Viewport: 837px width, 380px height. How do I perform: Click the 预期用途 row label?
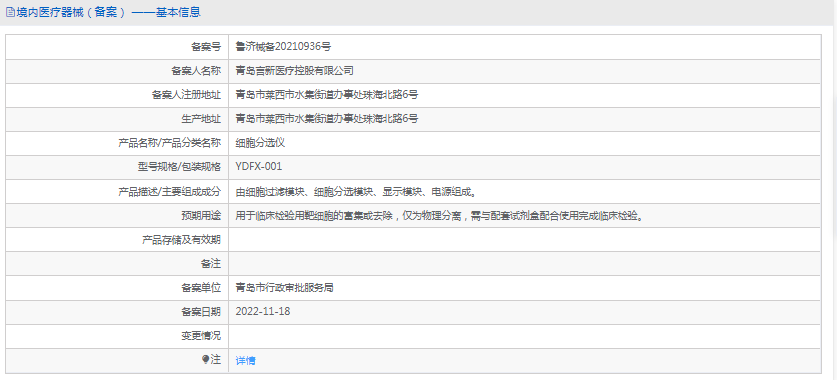(x=201, y=216)
